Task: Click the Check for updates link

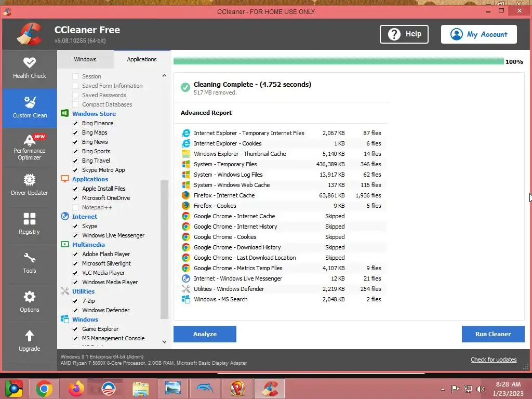Action: point(494,360)
